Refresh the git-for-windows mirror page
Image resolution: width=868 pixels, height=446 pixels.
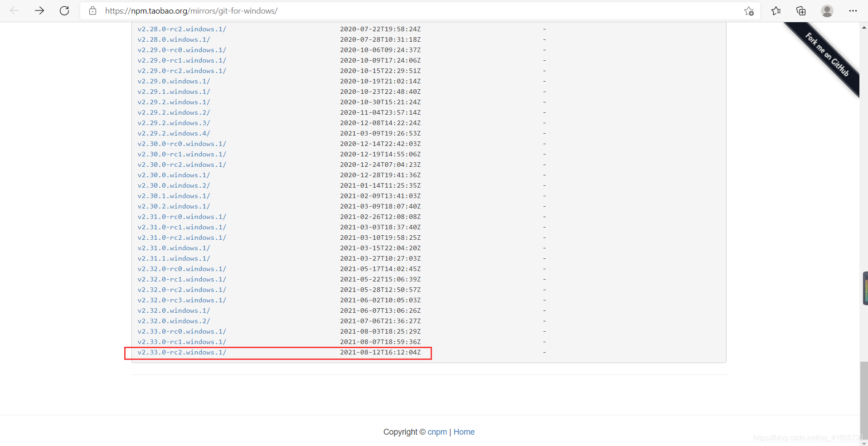click(64, 10)
